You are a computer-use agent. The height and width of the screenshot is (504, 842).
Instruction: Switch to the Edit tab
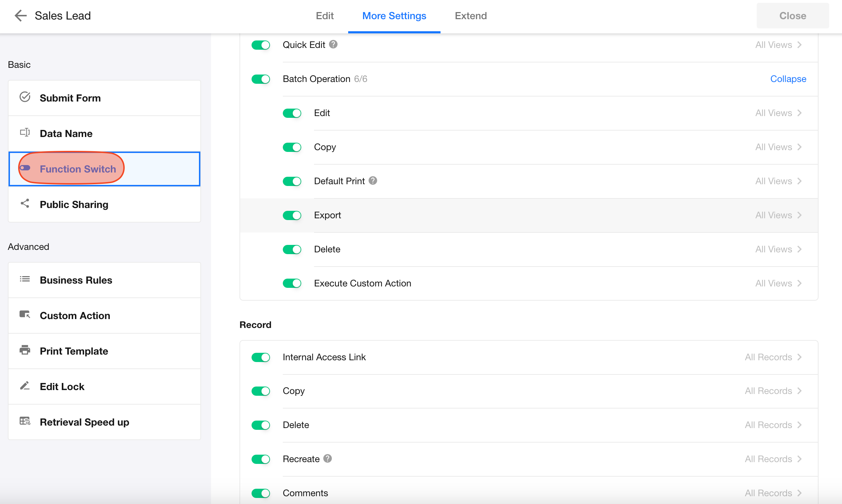(325, 16)
